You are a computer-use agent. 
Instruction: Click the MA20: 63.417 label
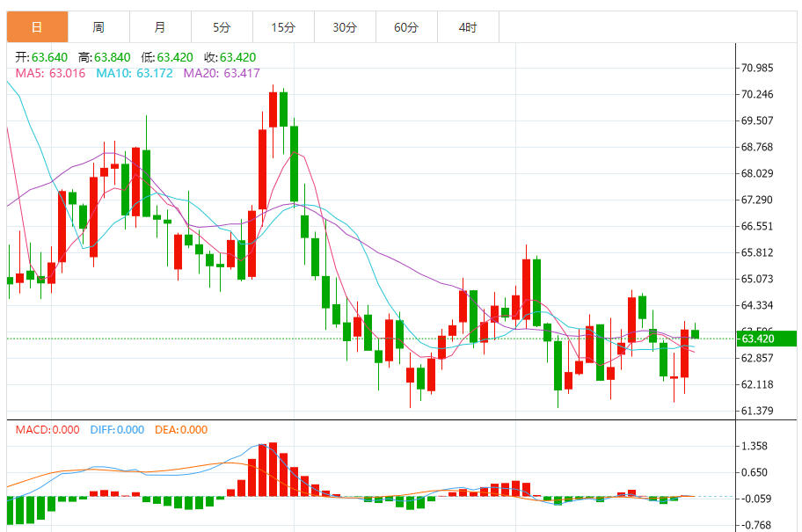point(222,73)
